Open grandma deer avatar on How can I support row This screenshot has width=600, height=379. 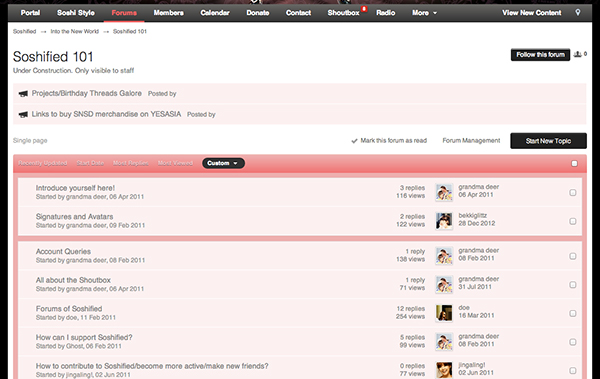click(444, 342)
